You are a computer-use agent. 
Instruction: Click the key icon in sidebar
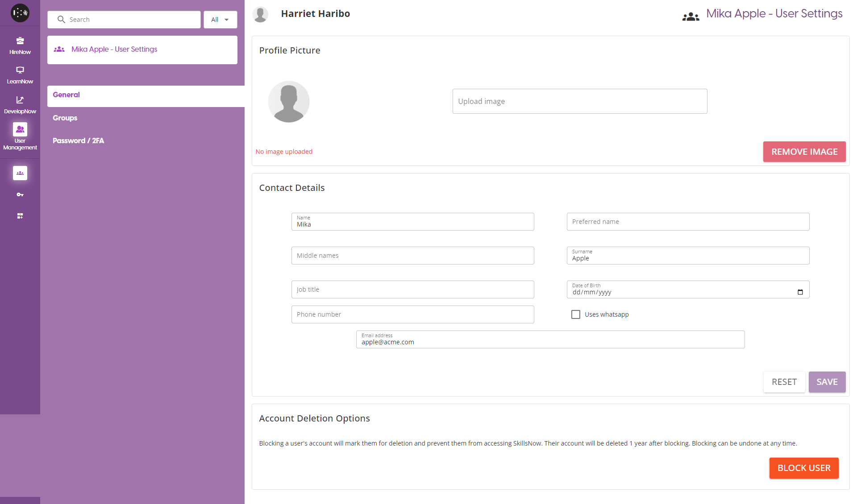20,194
